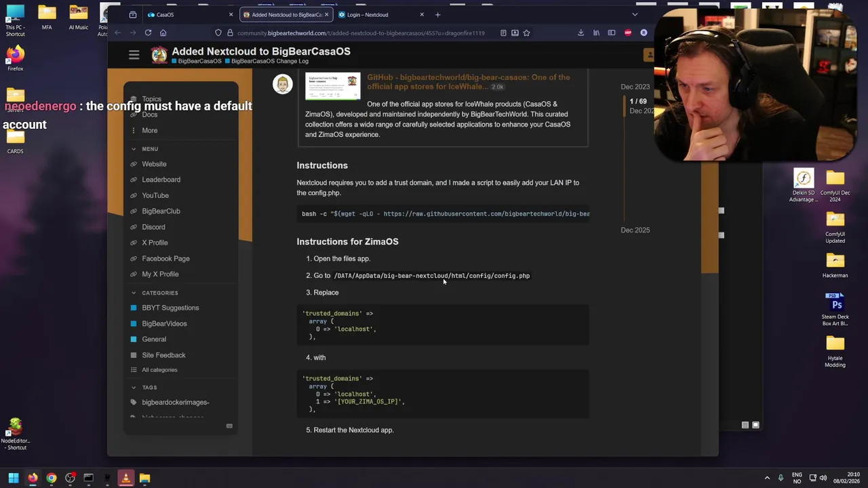Open Firefox library icon
Screen dimensions: 868x488
(596, 33)
